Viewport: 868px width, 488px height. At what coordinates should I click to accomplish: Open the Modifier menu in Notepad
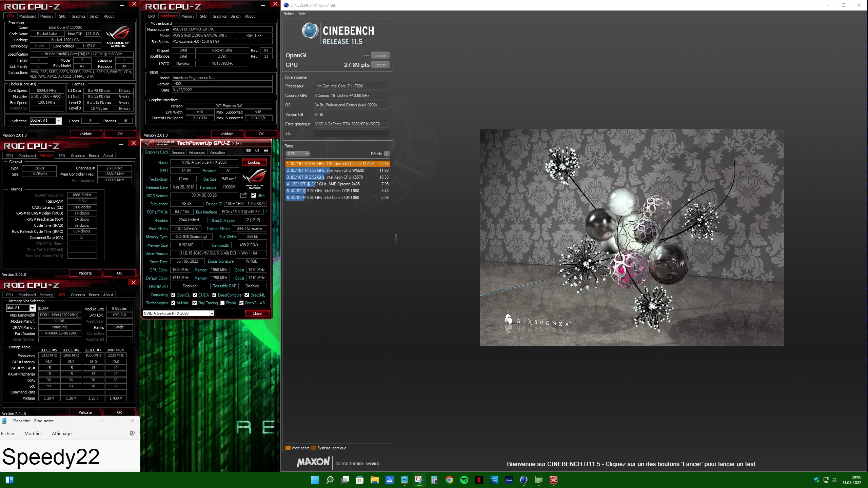click(x=33, y=433)
